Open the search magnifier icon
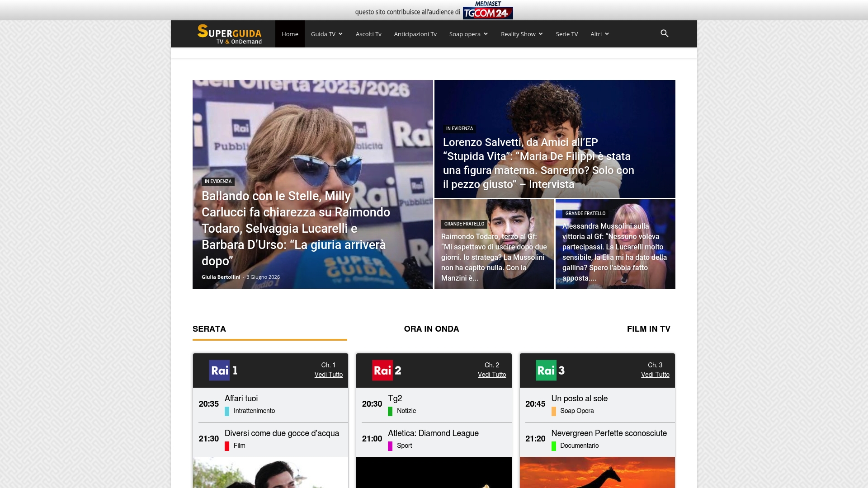This screenshot has height=488, width=868. 664,33
